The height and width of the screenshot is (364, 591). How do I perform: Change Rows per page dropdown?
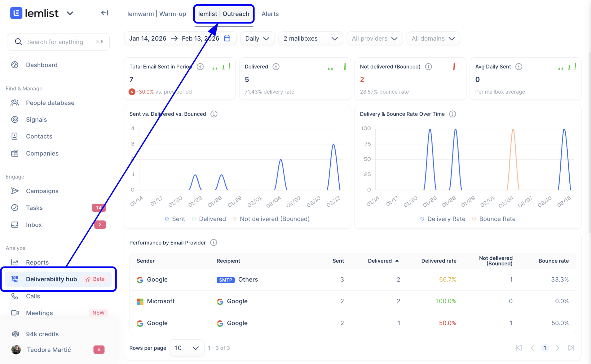point(187,348)
